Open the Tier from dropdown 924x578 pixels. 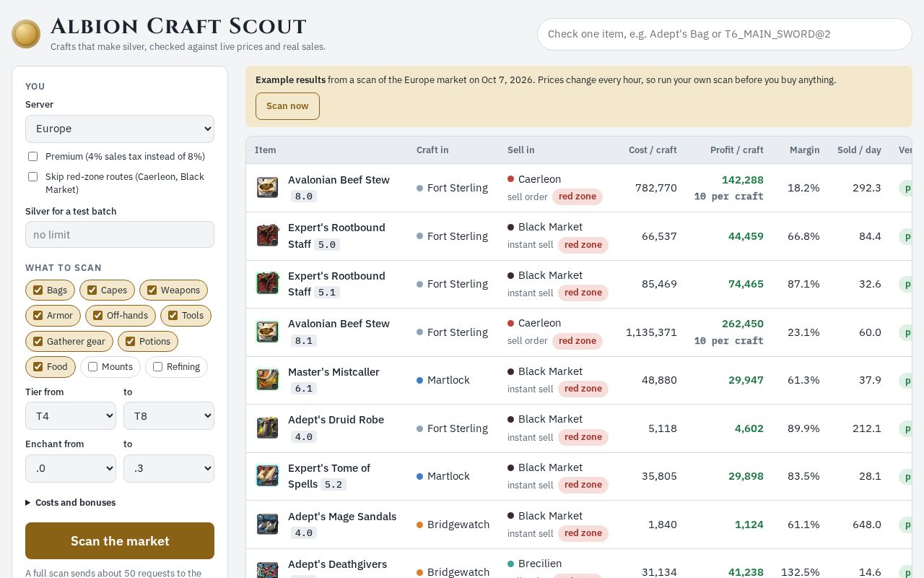pyautogui.click(x=71, y=416)
